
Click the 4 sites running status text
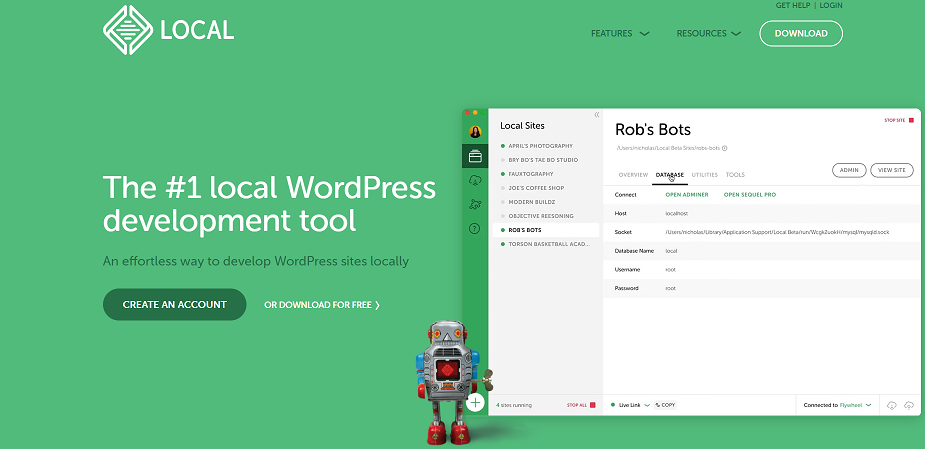coord(513,405)
